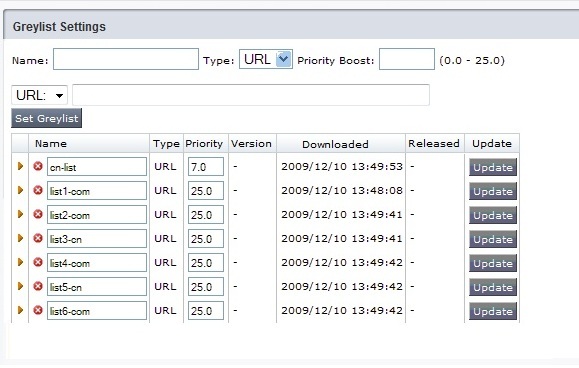Update the list4-com greylist
Image resolution: width=579 pixels, height=368 pixels.
tap(493, 263)
